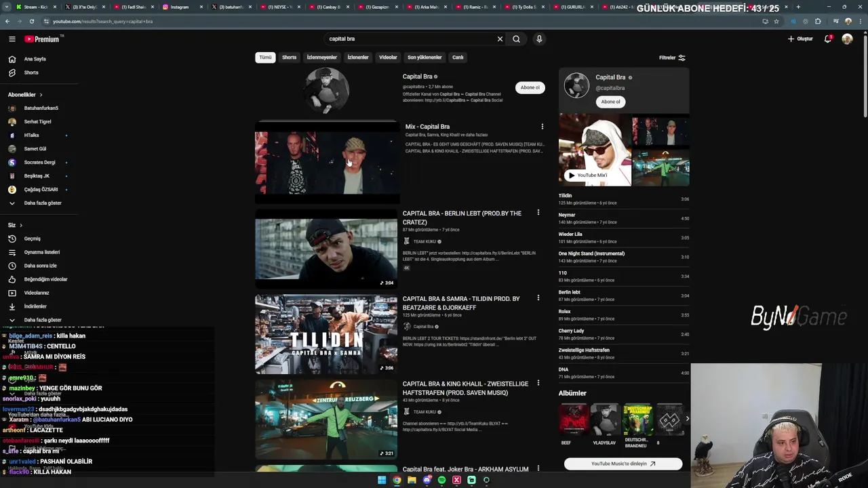
Task: Click the Oluştur create button
Action: pos(800,39)
